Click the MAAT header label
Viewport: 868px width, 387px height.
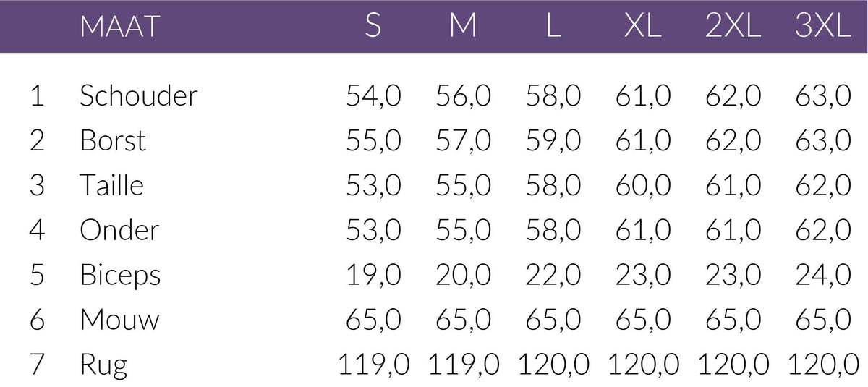point(119,27)
